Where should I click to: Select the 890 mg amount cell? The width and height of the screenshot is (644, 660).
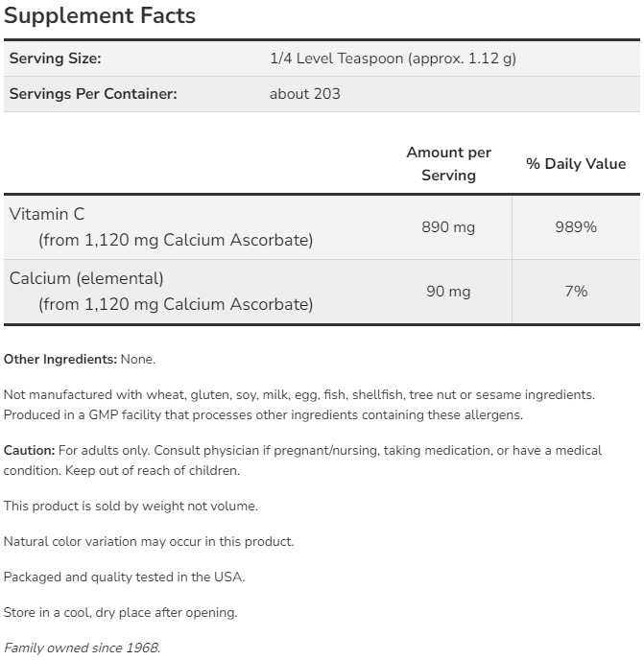point(448,227)
